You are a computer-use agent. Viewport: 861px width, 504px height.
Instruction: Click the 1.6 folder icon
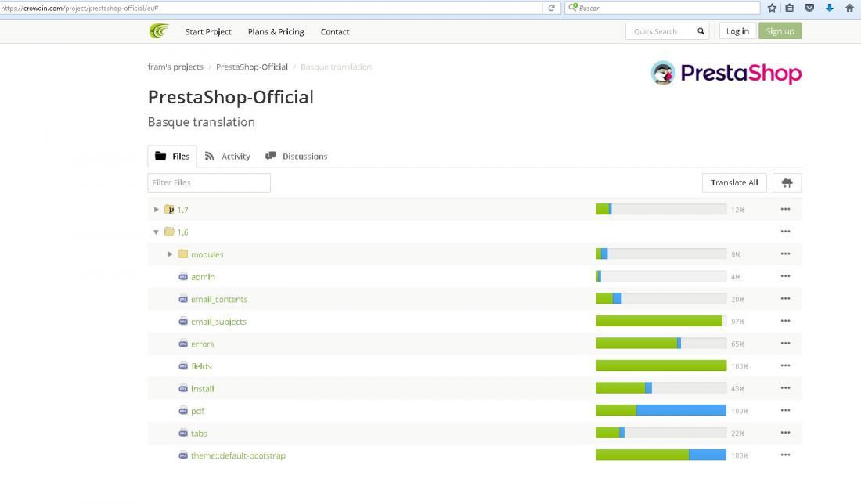tap(169, 232)
